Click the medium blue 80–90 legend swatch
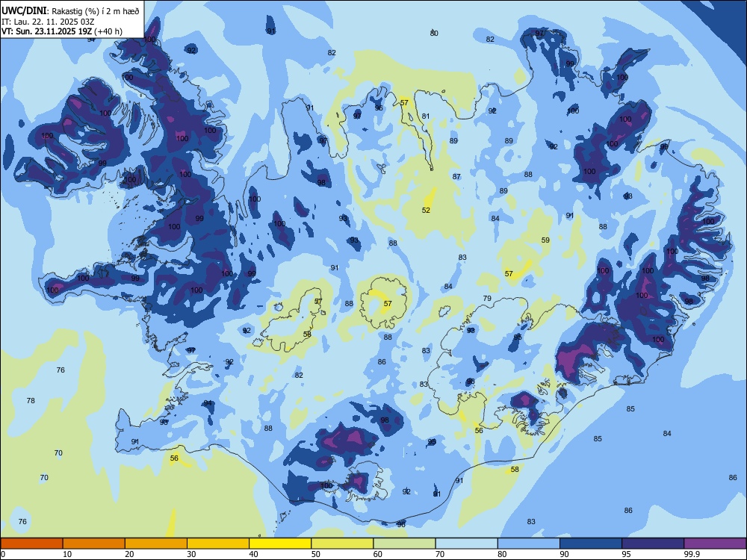The width and height of the screenshot is (747, 560). [529, 544]
